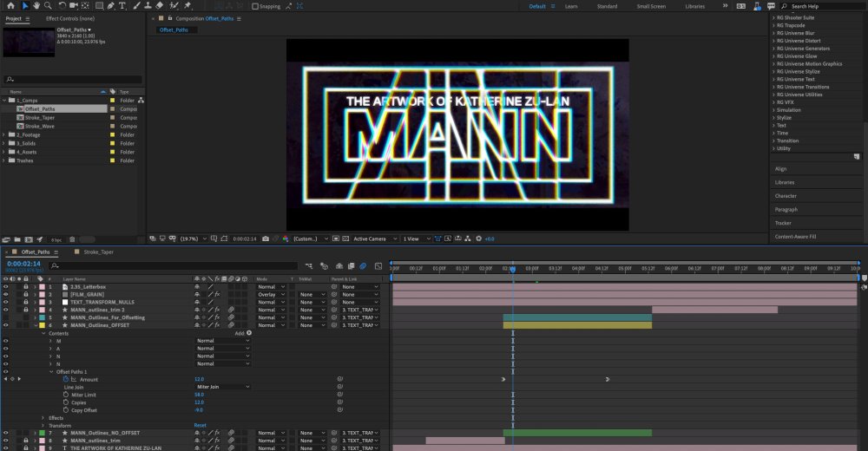868x451 pixels.
Task: Select the Pan Behind anchor point tool
Action: [85, 5]
